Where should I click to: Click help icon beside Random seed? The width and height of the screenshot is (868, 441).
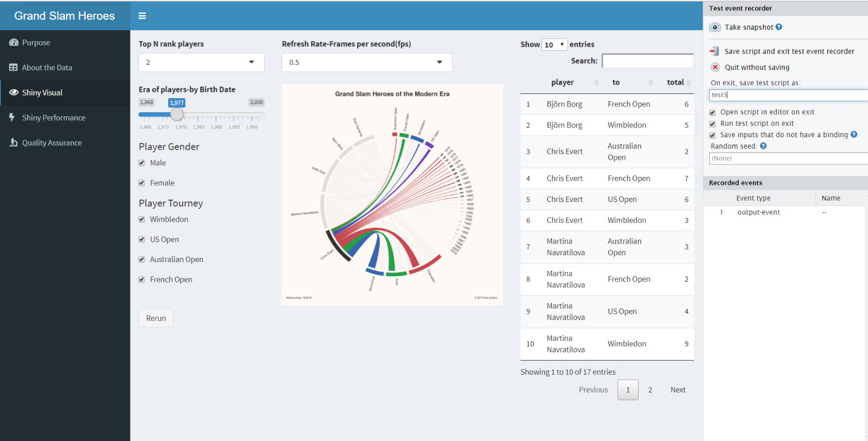[x=763, y=146]
